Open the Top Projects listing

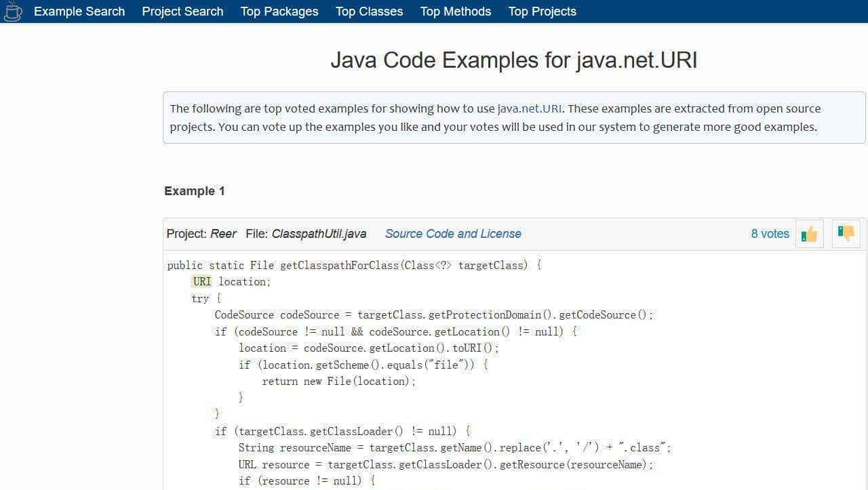click(542, 11)
